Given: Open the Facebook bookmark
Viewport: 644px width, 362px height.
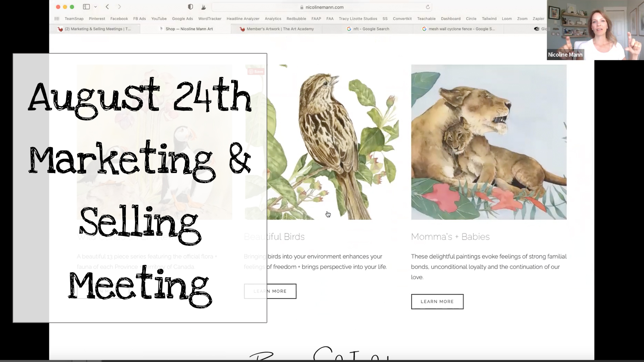Looking at the screenshot, I should (x=119, y=19).
